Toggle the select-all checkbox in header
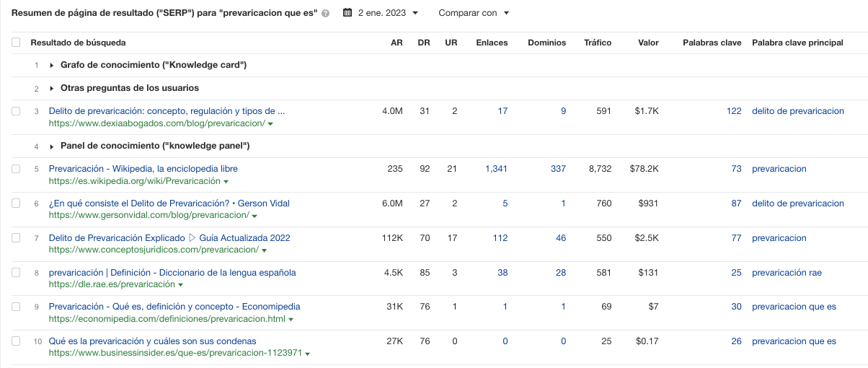The image size is (868, 368). tap(16, 43)
